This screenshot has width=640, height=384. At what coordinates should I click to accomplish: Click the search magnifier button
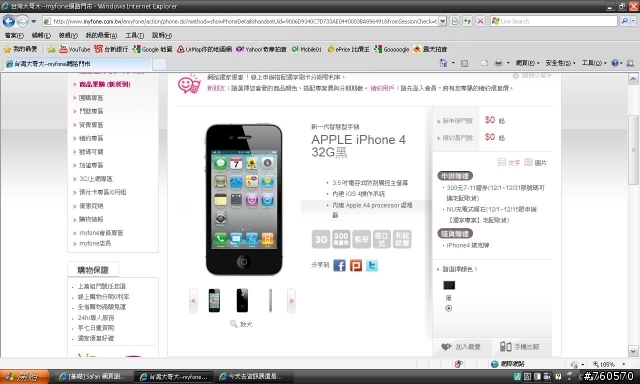pyautogui.click(x=624, y=21)
